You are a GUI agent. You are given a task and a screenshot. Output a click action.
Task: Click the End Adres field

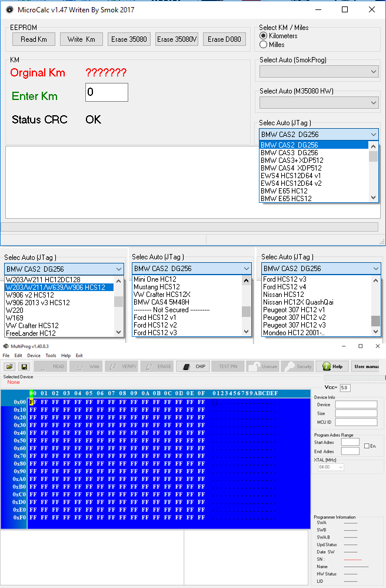(x=350, y=451)
